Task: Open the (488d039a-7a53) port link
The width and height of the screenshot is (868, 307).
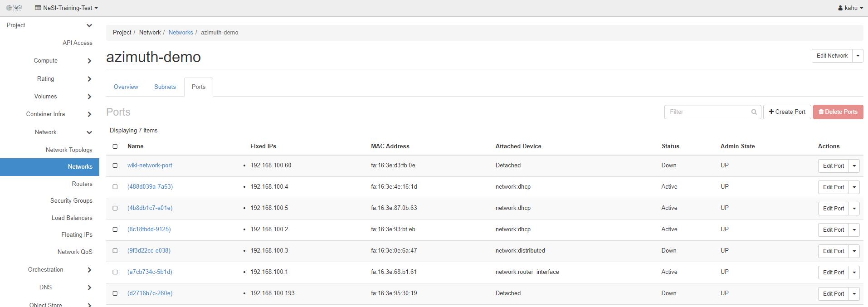Action: tap(150, 187)
